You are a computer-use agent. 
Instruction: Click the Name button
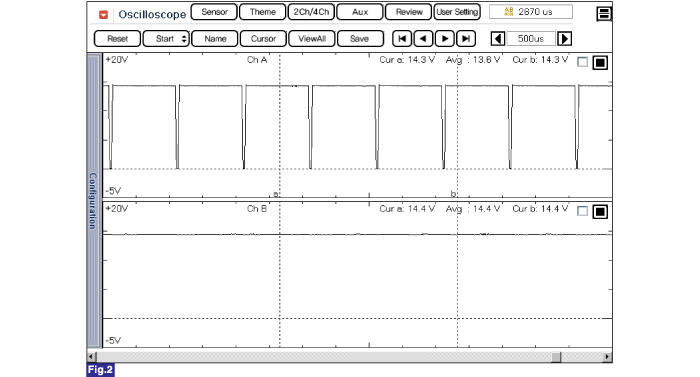215,38
